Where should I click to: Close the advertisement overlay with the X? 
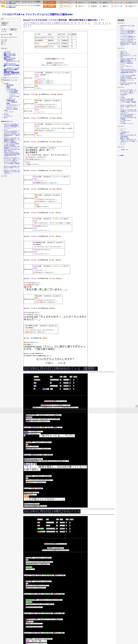click(x=136, y=406)
